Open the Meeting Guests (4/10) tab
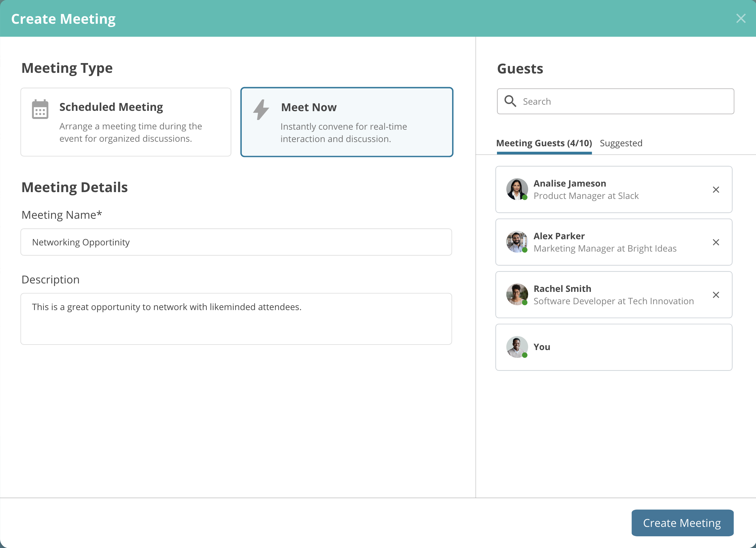This screenshot has width=756, height=548. pyautogui.click(x=544, y=143)
